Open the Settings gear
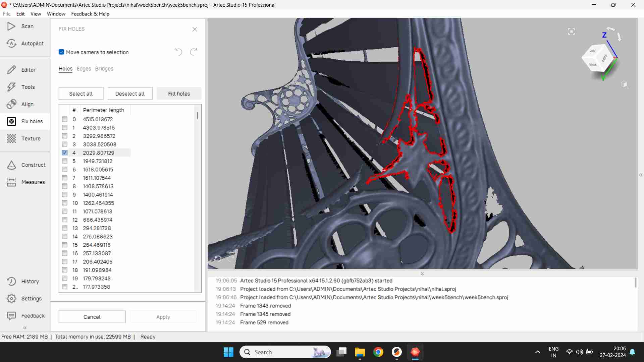This screenshot has width=644, height=362. pyautogui.click(x=11, y=298)
